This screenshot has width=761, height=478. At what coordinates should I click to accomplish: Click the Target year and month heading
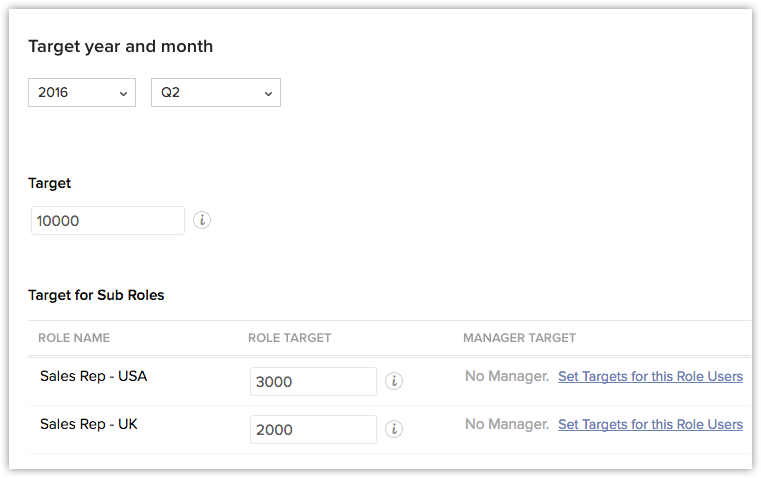coord(120,46)
